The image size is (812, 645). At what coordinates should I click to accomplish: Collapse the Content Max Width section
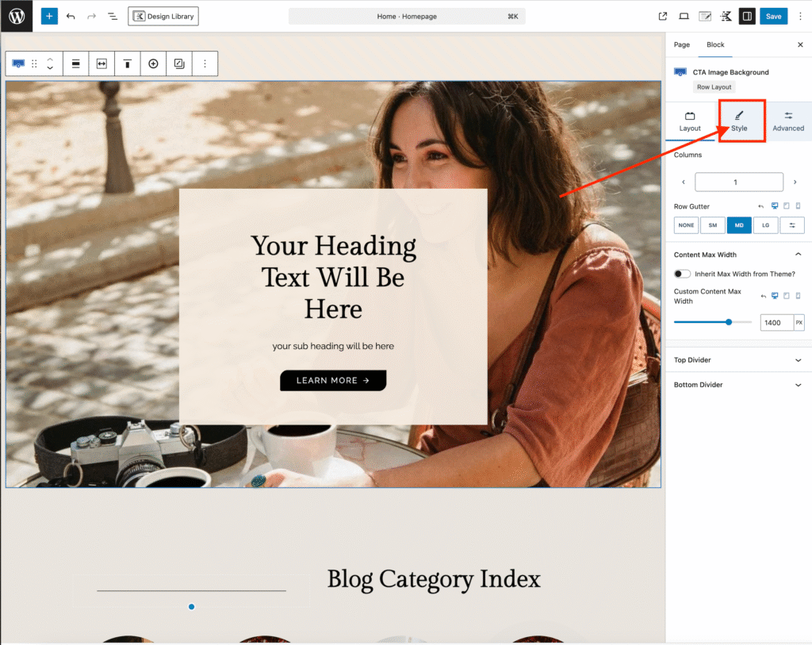point(798,255)
